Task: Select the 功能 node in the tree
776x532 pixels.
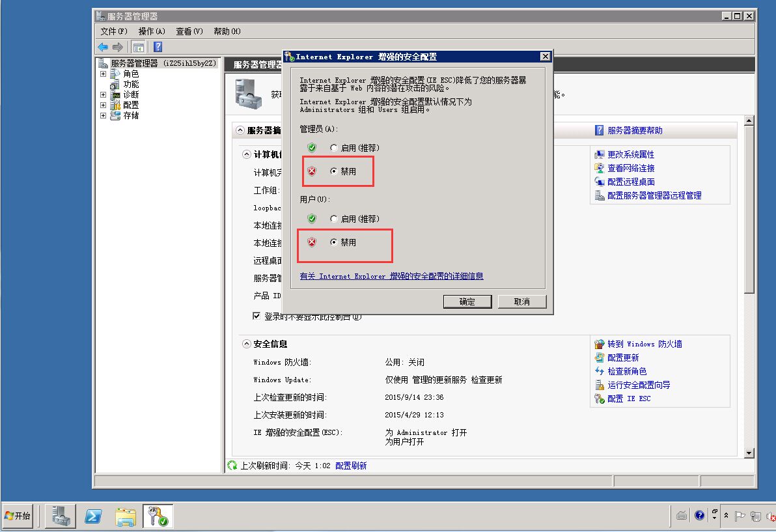Action: (131, 84)
